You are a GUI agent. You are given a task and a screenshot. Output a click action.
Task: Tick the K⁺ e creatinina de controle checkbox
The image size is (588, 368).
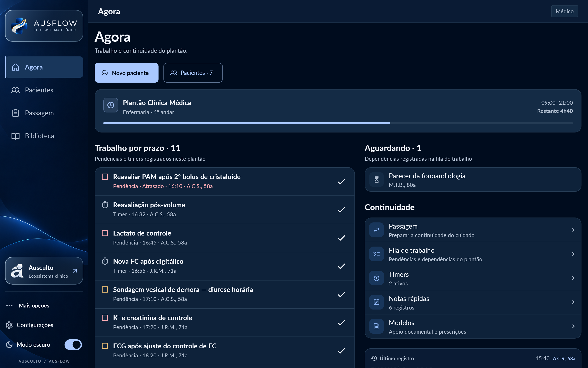tap(105, 318)
